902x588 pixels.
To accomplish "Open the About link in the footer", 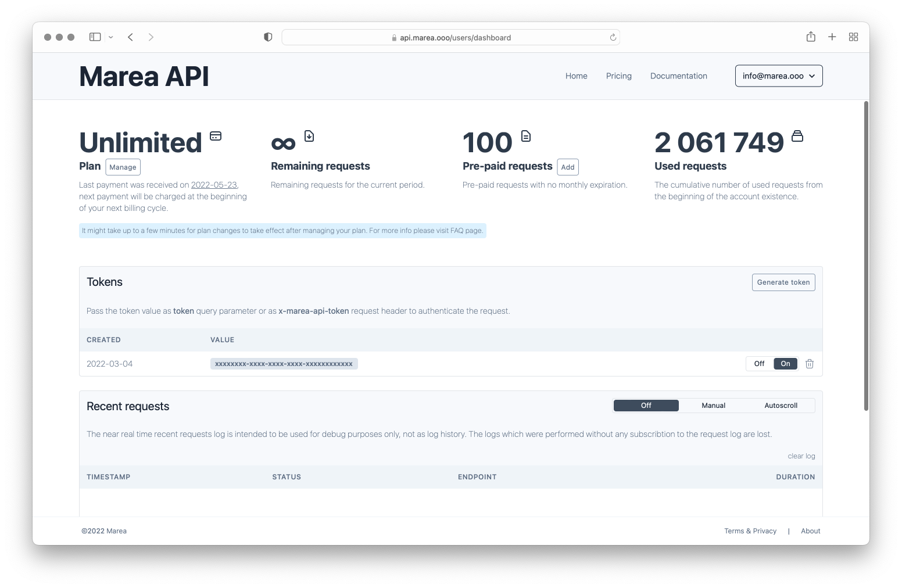I will (x=811, y=531).
